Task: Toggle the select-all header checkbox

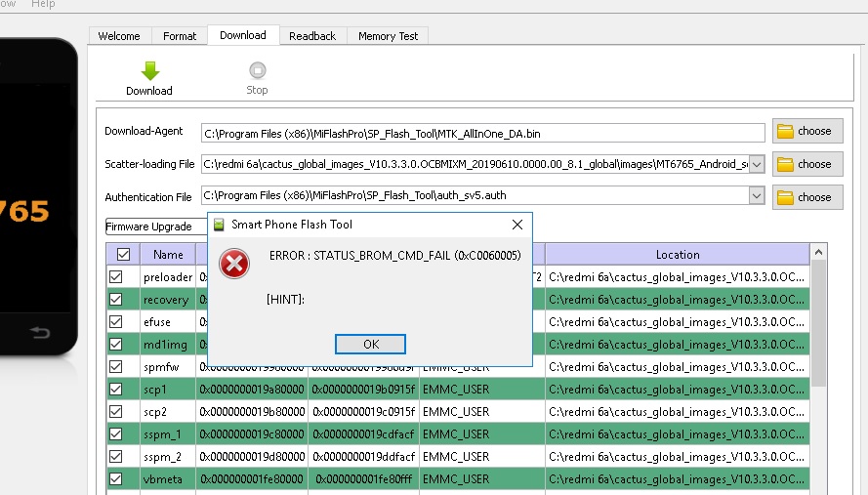Action: click(123, 255)
